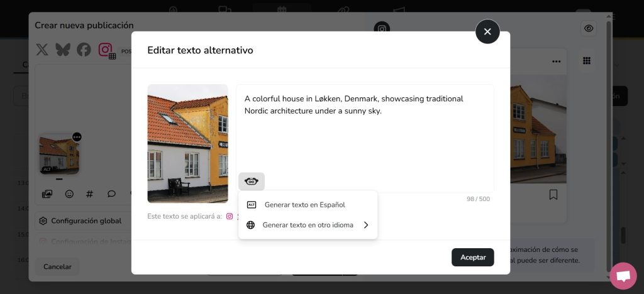
Task: Click the attached house thumbnail in composer
Action: (x=59, y=155)
